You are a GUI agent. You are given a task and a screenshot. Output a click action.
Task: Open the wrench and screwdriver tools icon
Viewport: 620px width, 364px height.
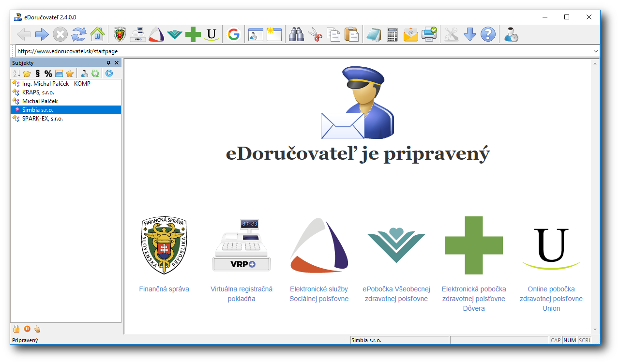tap(451, 34)
